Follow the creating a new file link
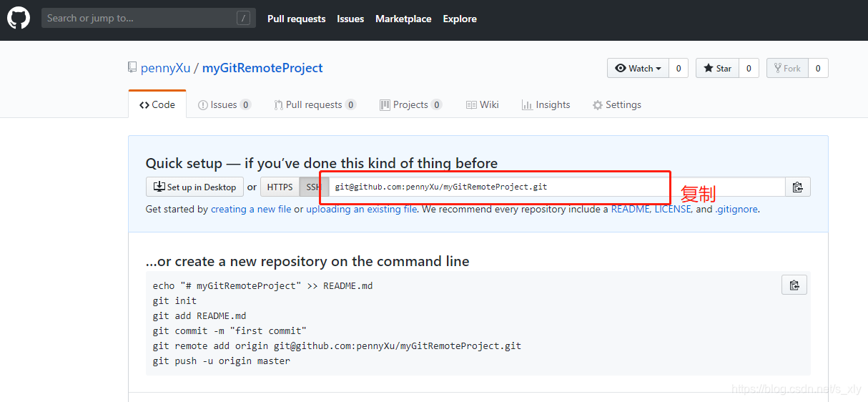868x402 pixels. 251,210
